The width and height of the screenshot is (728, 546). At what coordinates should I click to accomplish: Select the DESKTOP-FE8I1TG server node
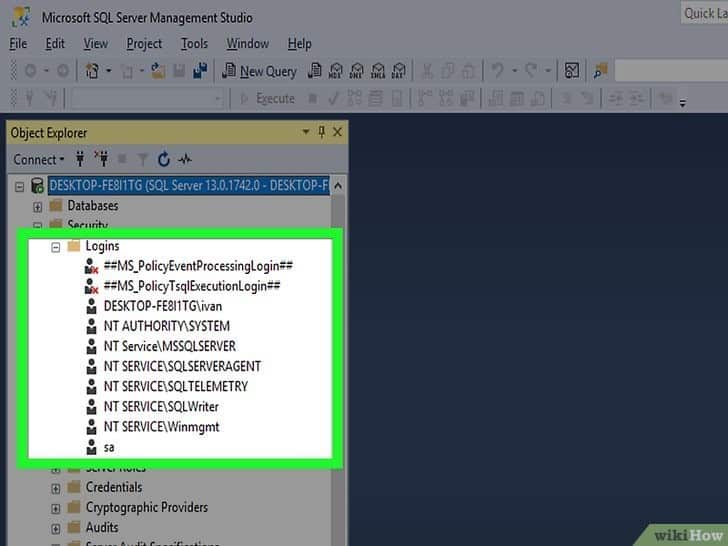coord(188,186)
